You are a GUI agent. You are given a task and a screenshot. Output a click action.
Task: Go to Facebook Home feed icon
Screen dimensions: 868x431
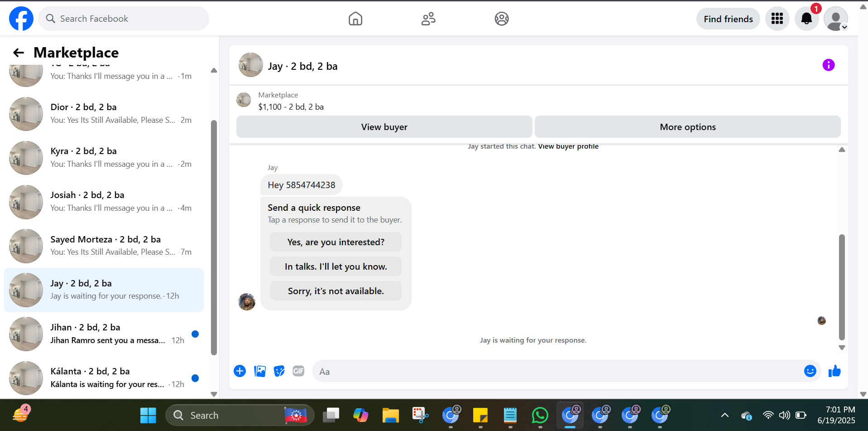(x=355, y=19)
